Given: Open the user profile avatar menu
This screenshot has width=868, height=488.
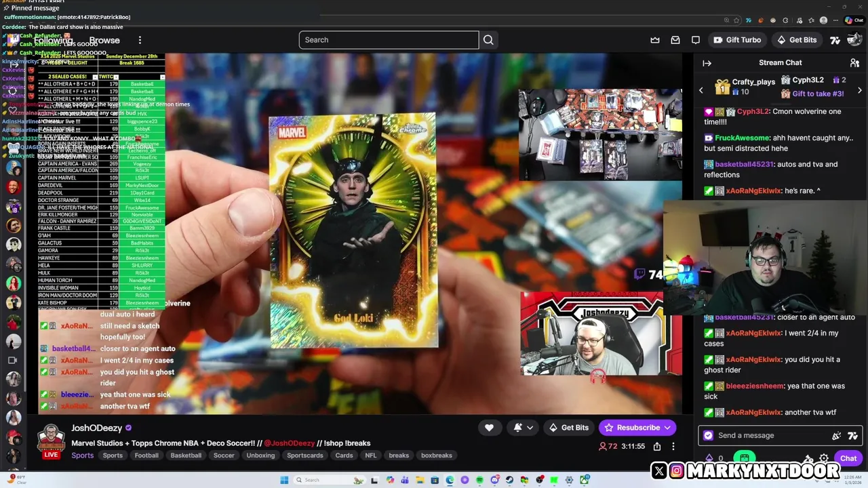Looking at the screenshot, I should click(x=854, y=40).
